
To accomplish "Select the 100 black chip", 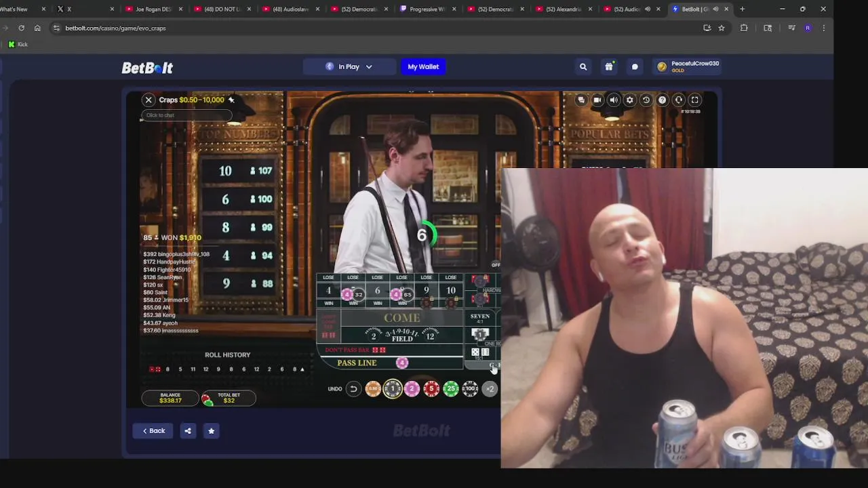I will point(470,388).
